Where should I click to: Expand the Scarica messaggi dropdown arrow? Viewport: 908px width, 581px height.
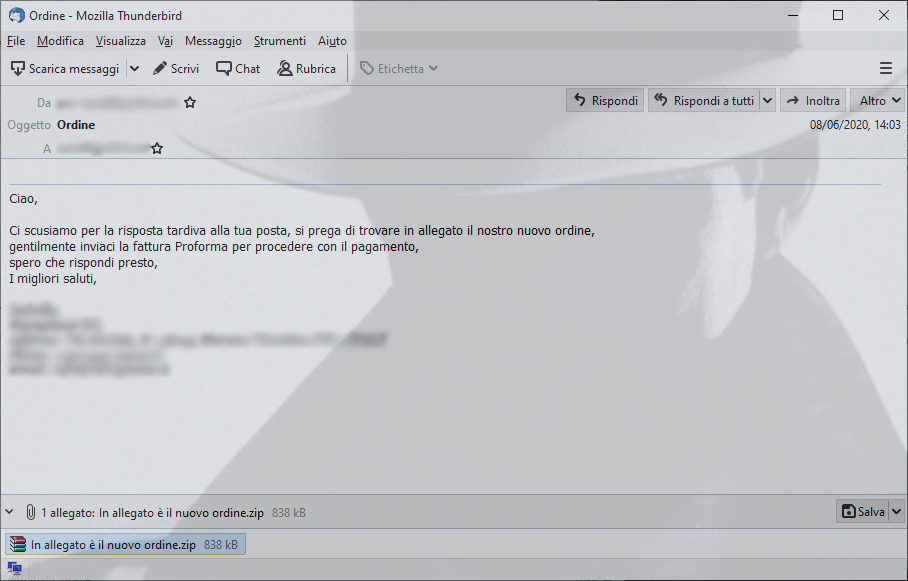click(x=134, y=68)
